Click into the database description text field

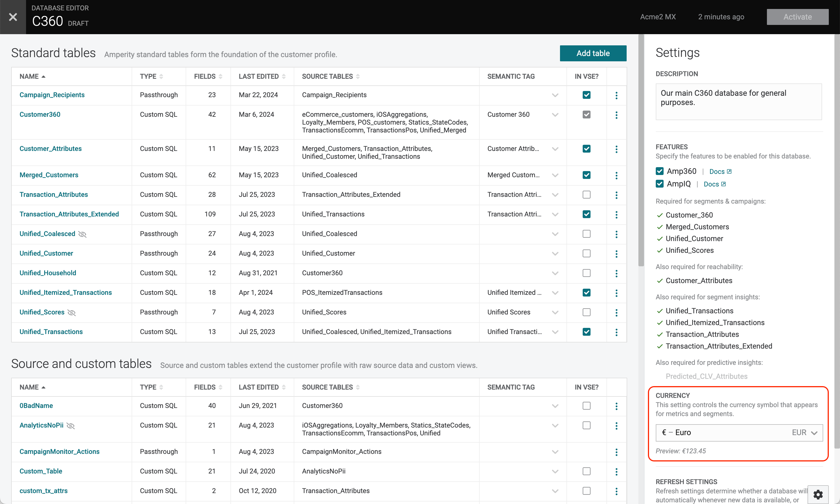click(x=738, y=102)
